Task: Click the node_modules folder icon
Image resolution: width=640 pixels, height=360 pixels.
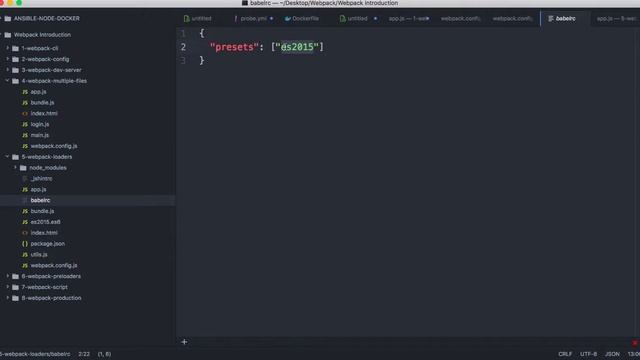Action: 23,168
